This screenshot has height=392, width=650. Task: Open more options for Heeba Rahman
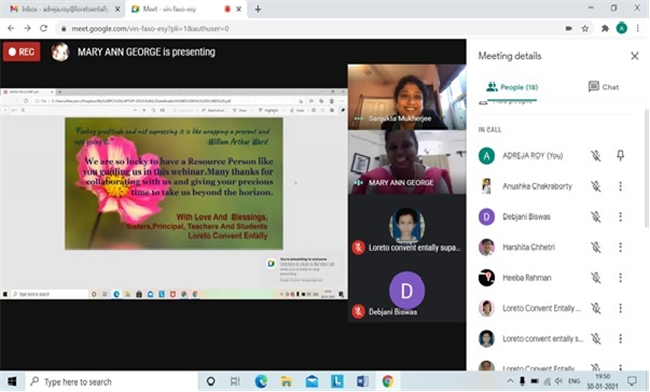click(620, 278)
